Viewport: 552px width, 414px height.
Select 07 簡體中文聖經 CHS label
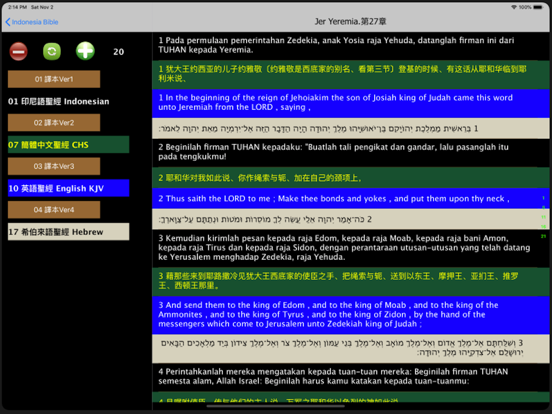coord(68,145)
